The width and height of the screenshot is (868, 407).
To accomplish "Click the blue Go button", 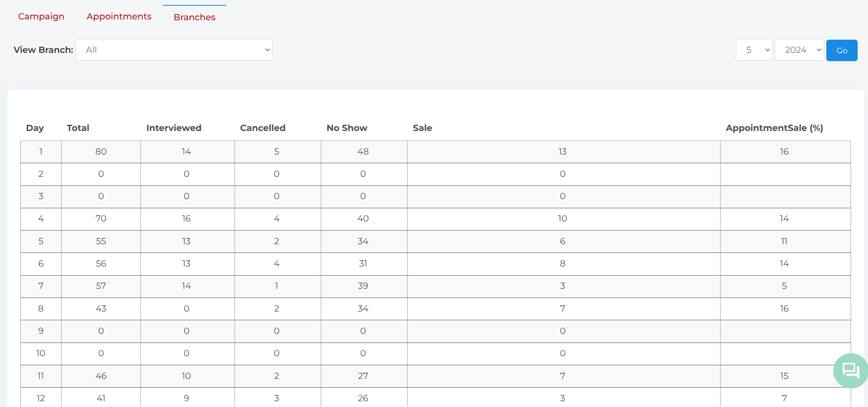I will (842, 50).
